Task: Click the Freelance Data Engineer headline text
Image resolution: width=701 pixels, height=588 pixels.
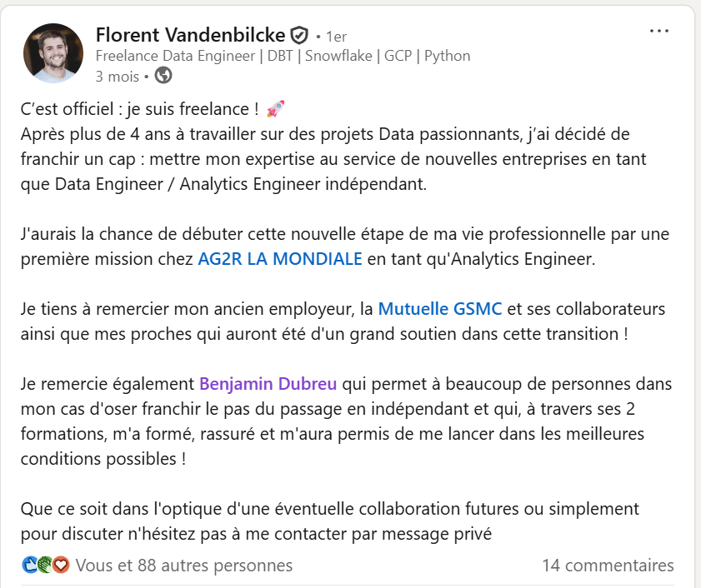Action: [283, 56]
